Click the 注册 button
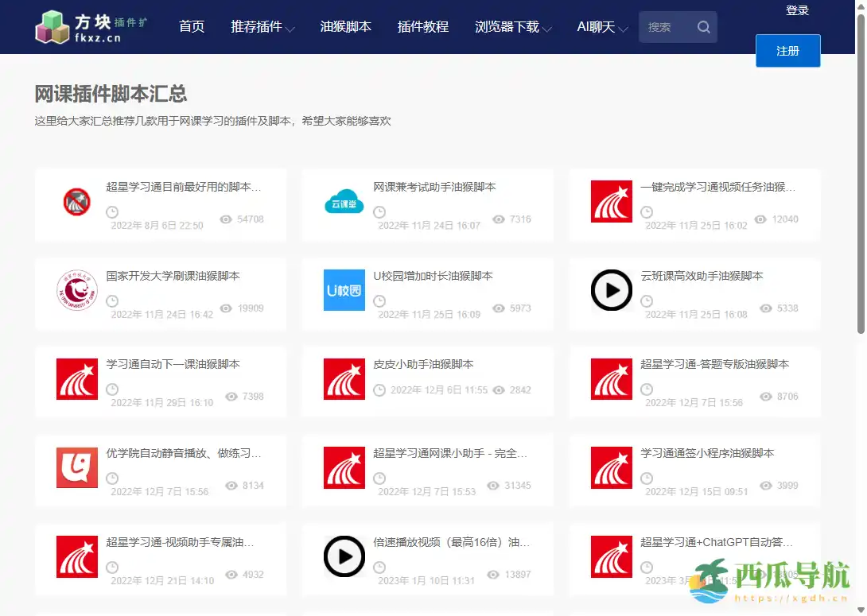This screenshot has height=616, width=867. 787,50
